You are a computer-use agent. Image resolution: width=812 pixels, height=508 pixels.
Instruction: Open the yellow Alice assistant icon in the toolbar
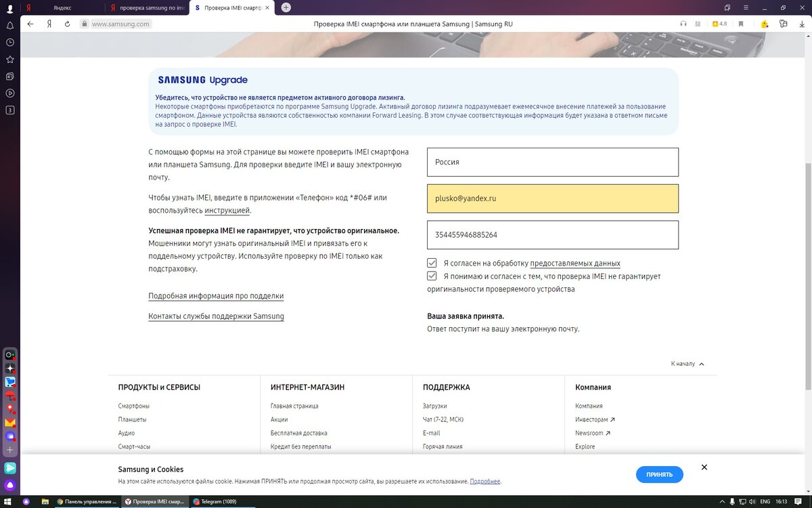(764, 24)
